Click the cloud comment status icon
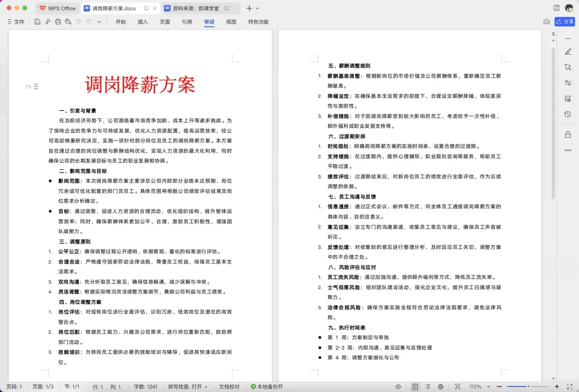The height and width of the screenshot is (392, 579). pos(546,22)
